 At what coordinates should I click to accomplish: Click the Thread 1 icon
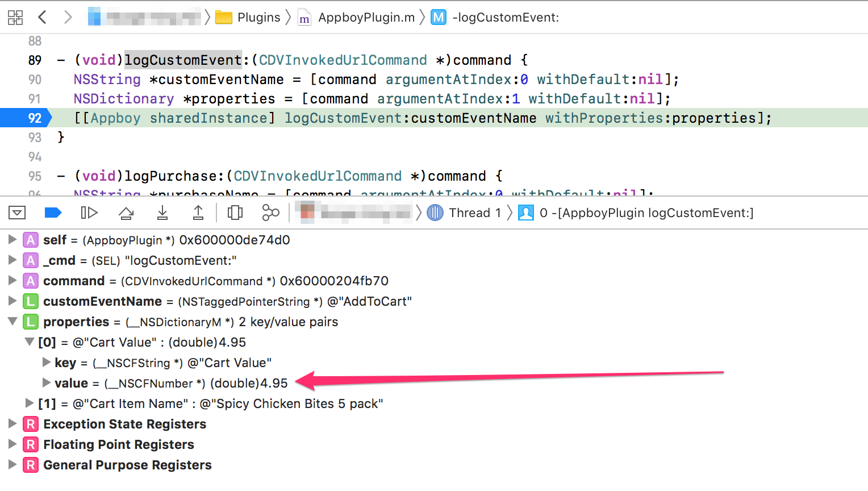(x=435, y=213)
